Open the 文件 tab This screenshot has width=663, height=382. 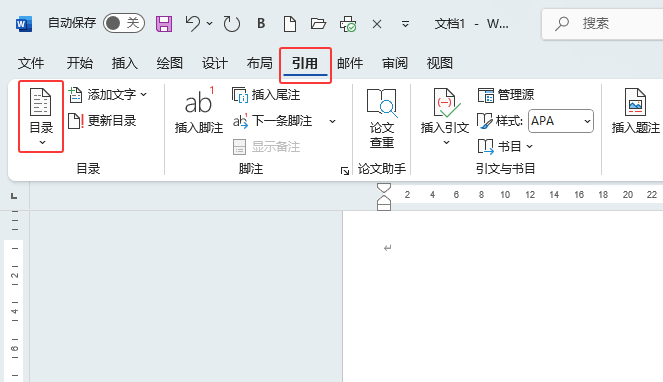point(31,63)
